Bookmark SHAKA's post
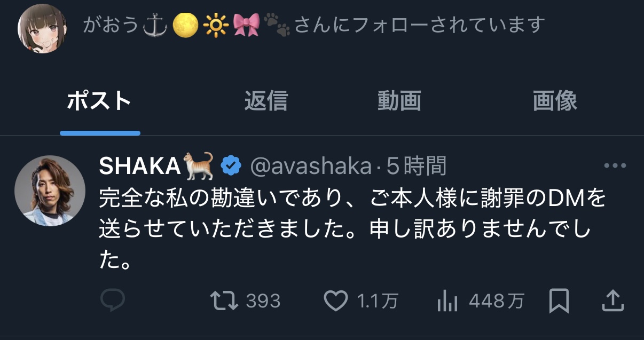 (x=559, y=301)
